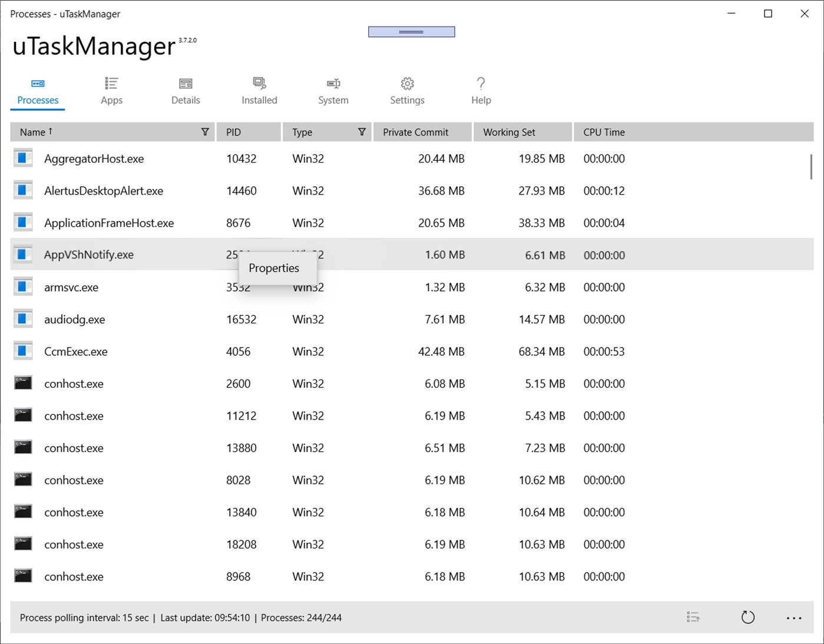Open the Type column filter funnel
The width and height of the screenshot is (824, 644).
(x=362, y=131)
